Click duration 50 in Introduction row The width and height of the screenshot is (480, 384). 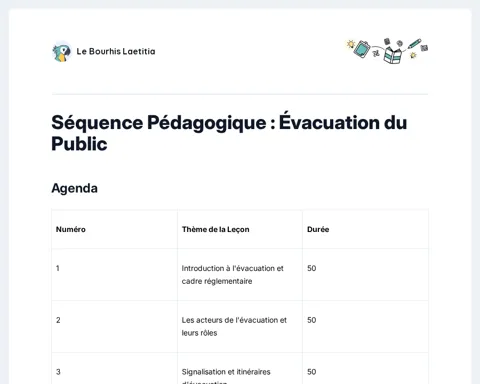point(312,268)
